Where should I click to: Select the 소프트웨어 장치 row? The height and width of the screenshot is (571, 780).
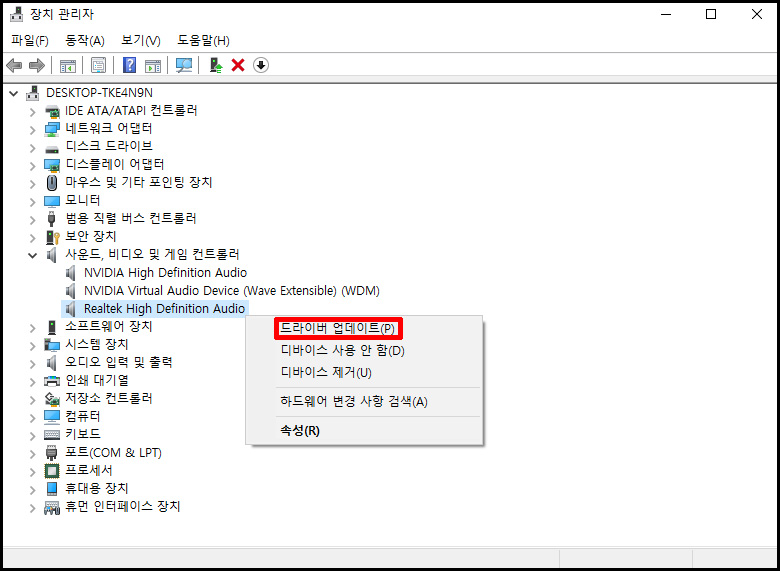109,326
